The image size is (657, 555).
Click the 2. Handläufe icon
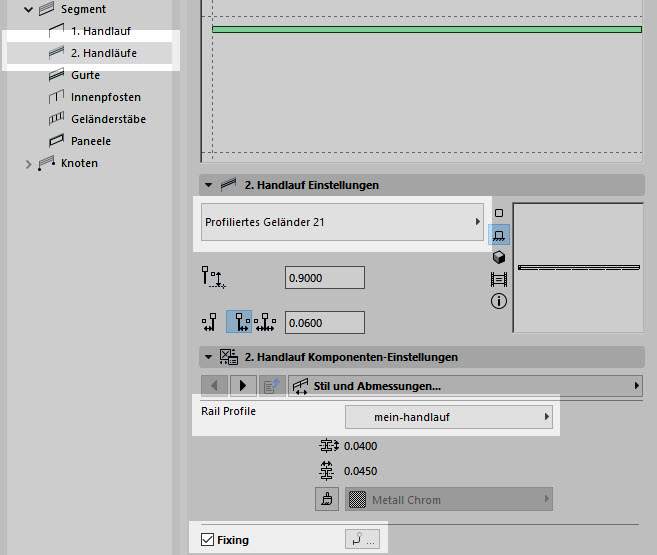(56, 53)
